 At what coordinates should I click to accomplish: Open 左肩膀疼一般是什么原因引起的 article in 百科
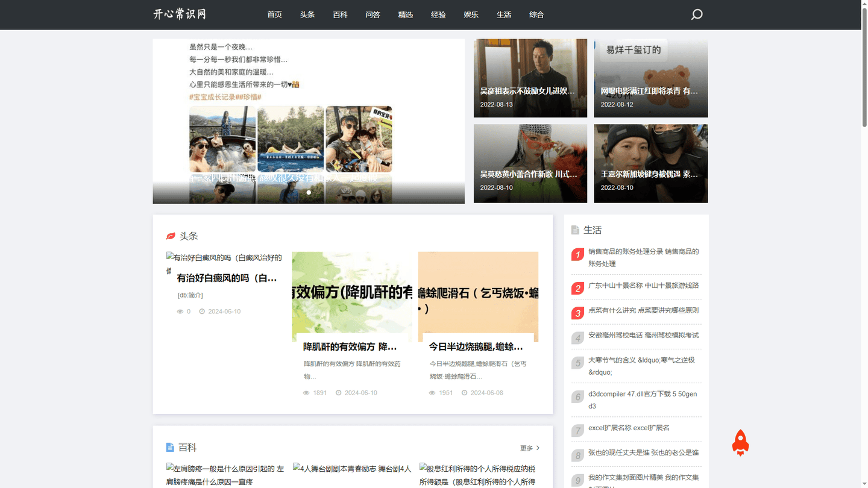click(x=225, y=475)
